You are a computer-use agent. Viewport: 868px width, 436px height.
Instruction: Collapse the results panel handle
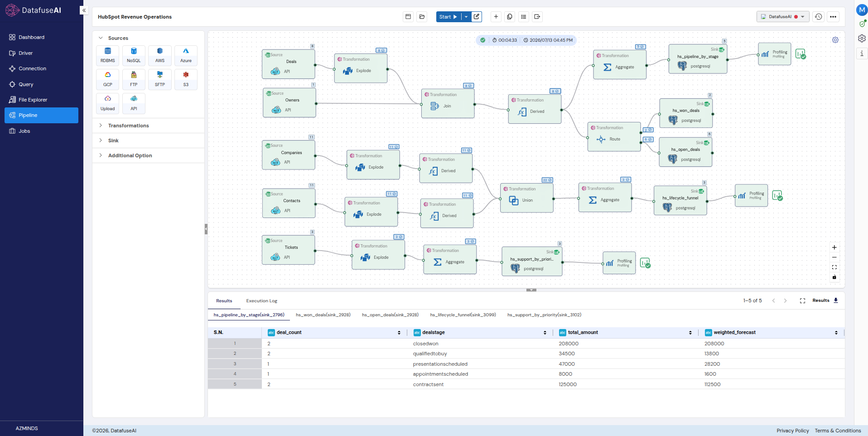click(531, 290)
